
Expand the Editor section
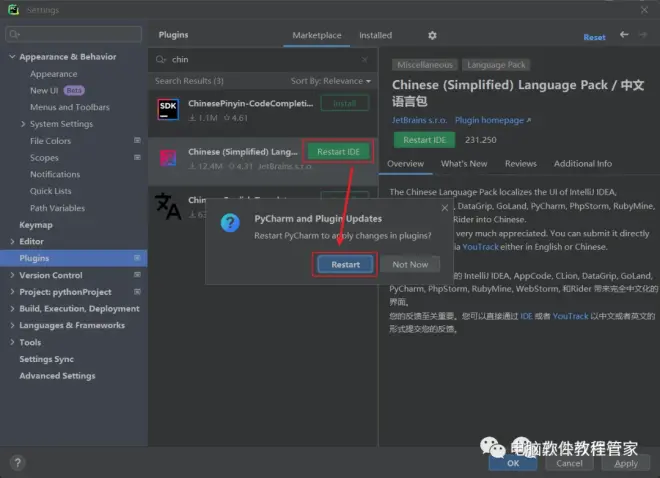12,242
